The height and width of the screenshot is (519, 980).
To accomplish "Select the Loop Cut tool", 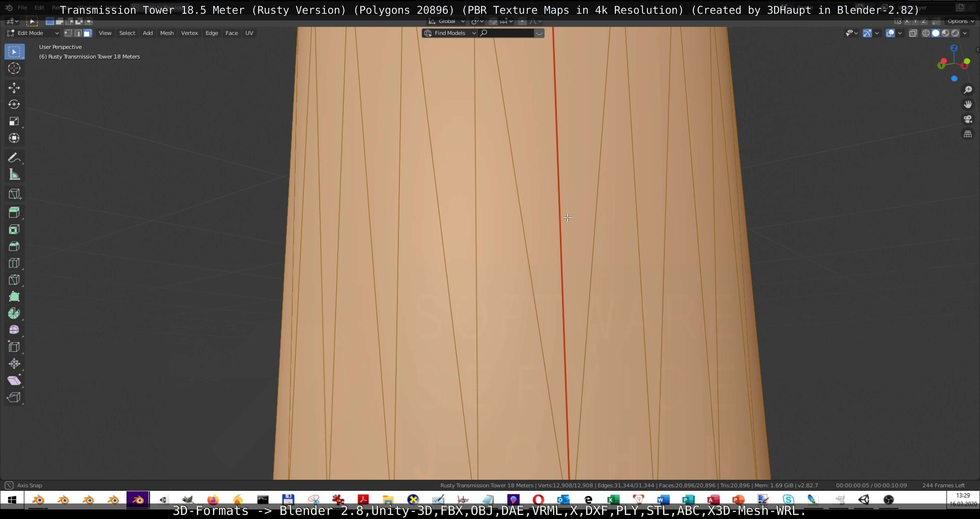I will pyautogui.click(x=14, y=263).
